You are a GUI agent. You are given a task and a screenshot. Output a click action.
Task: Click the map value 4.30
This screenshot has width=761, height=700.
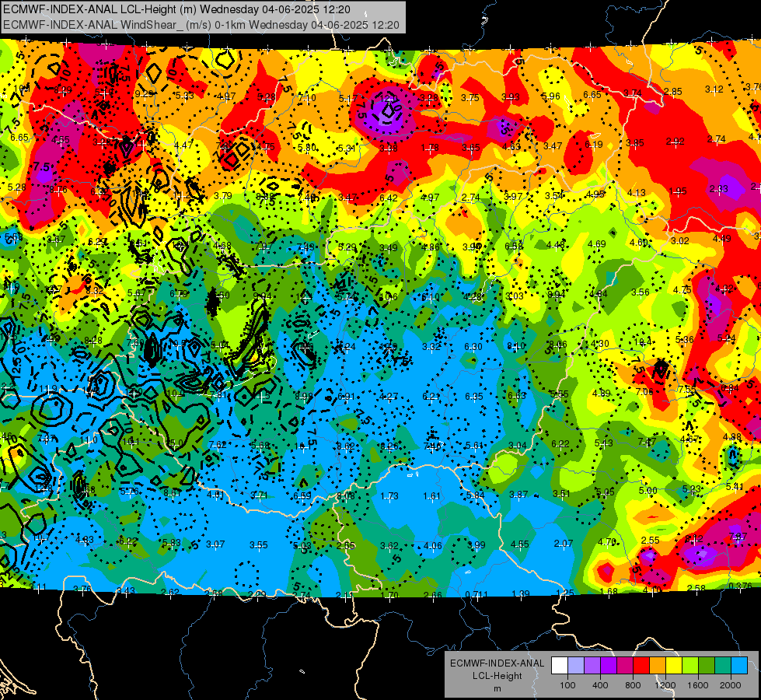(x=600, y=344)
